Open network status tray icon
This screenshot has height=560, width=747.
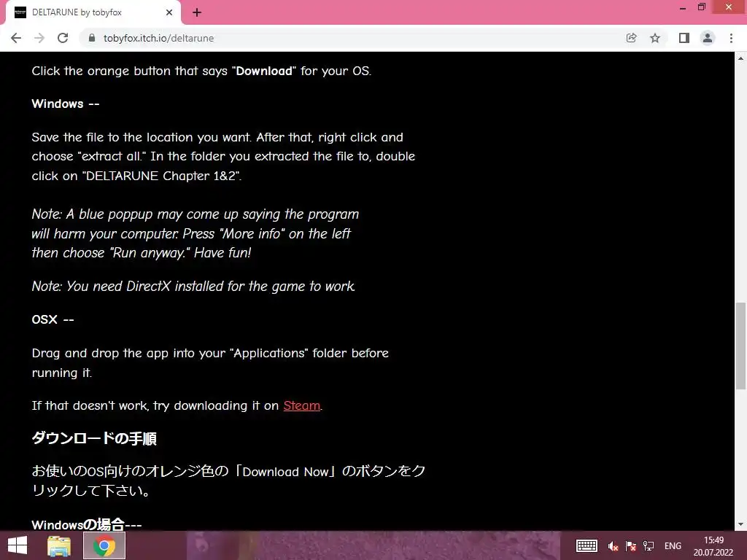point(649,546)
